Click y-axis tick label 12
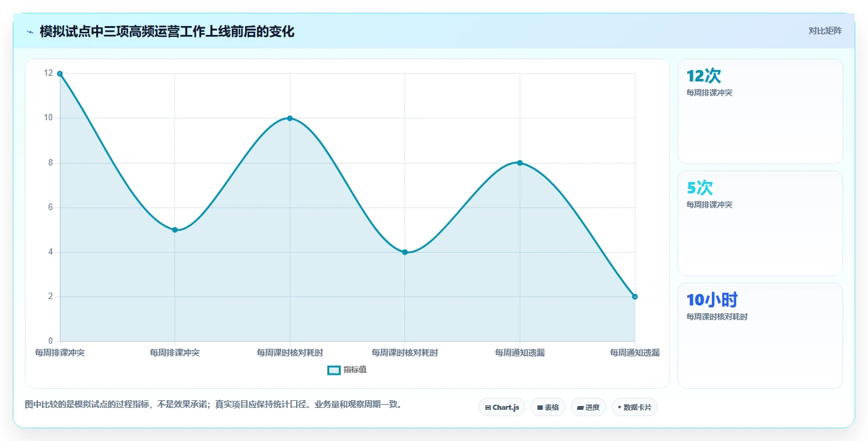Screen dimensions: 868x441 tap(49, 73)
